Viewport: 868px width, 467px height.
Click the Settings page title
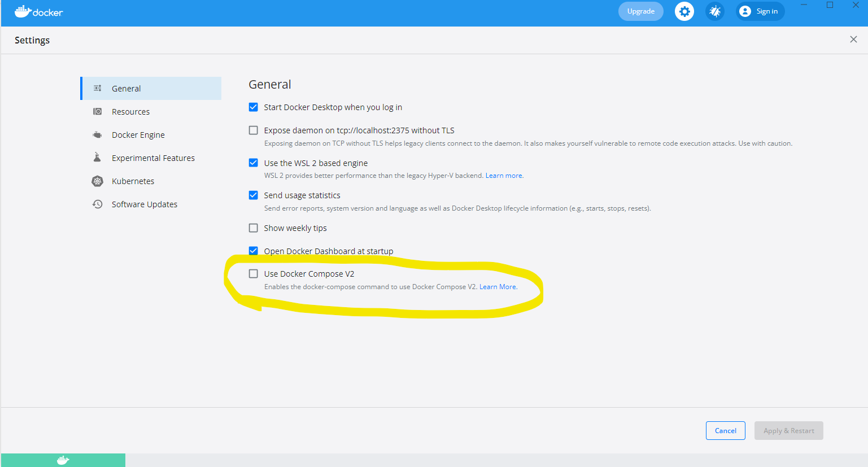[x=32, y=40]
